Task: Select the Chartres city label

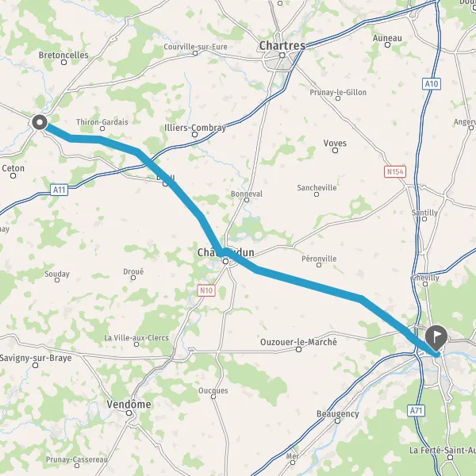Action: click(x=282, y=46)
